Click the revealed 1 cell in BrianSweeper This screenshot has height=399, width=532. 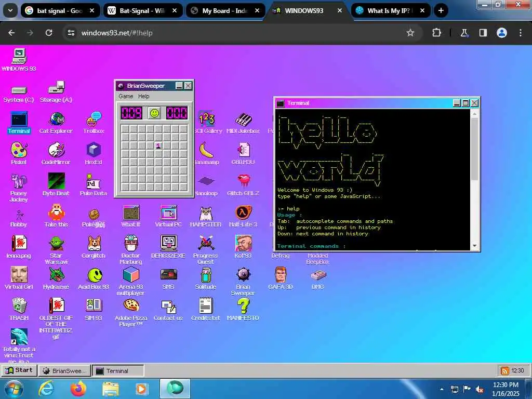[x=158, y=146]
